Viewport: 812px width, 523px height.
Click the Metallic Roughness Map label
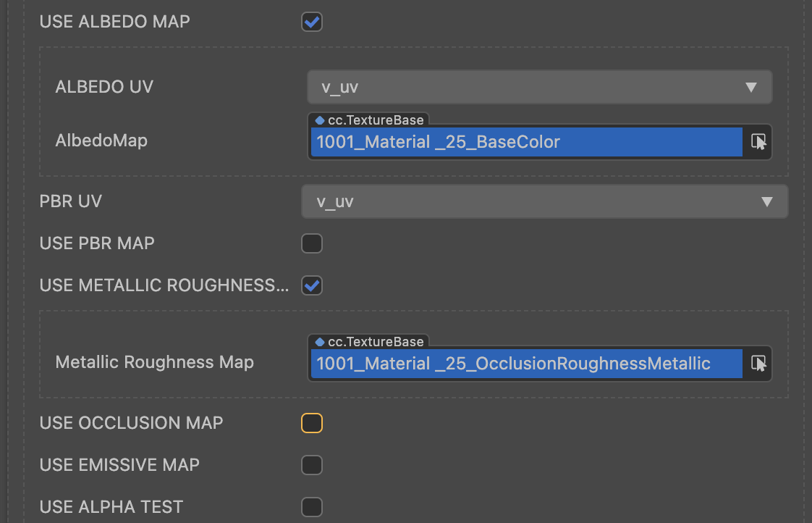(155, 362)
